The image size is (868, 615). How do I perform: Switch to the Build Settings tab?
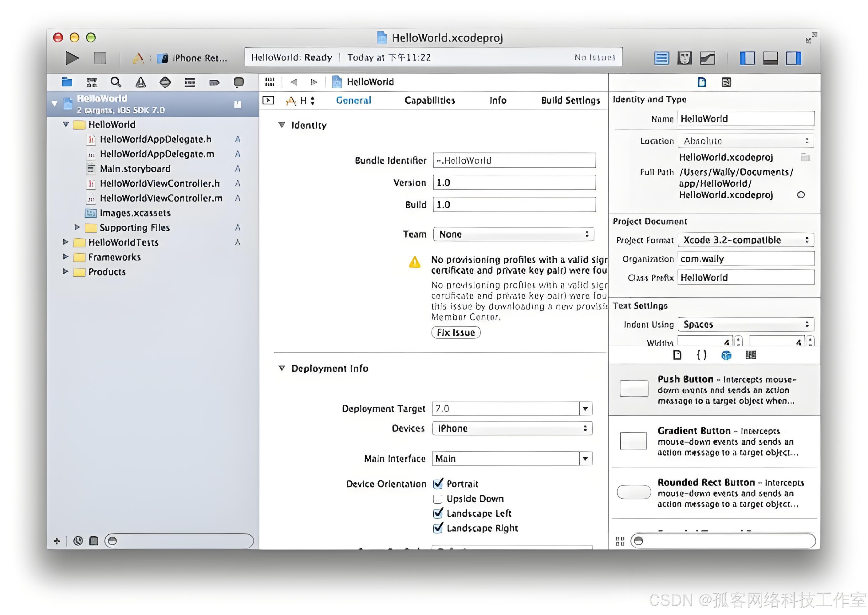tap(570, 100)
